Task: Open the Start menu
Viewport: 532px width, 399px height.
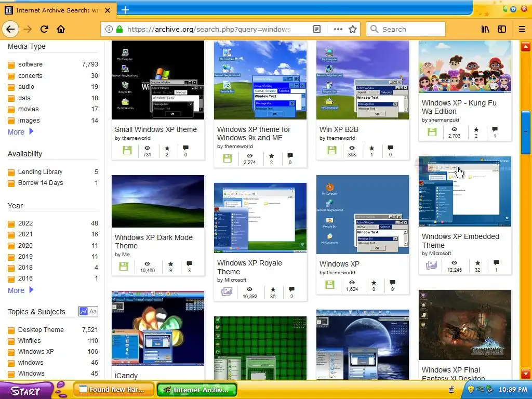Action: click(26, 390)
